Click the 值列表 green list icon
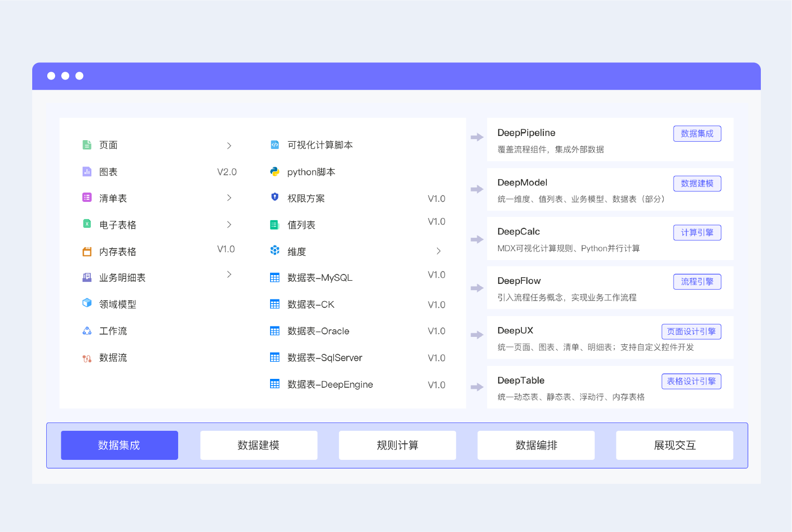 tap(275, 225)
